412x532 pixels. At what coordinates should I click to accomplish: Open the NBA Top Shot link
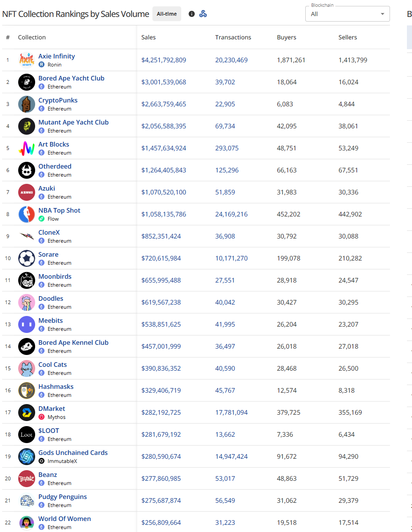[59, 211]
